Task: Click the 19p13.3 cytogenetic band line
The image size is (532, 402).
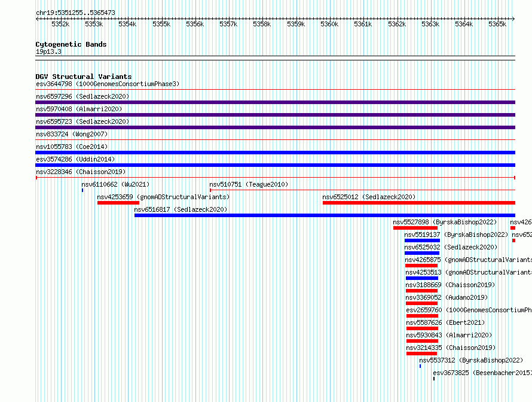Action: [276, 56]
